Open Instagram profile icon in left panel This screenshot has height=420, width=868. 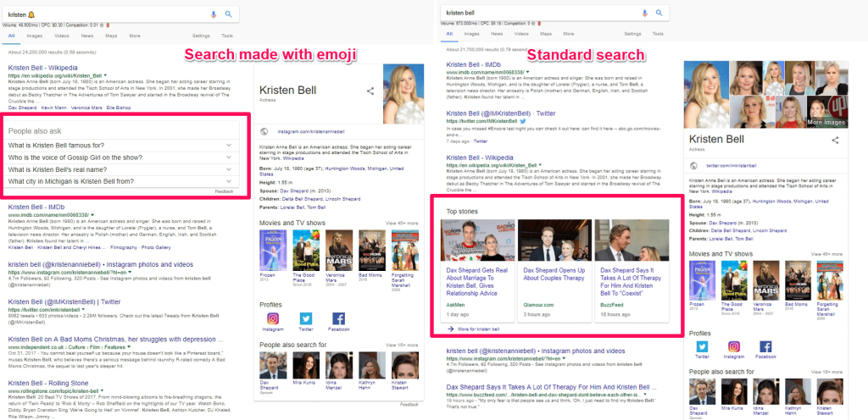[x=272, y=318]
